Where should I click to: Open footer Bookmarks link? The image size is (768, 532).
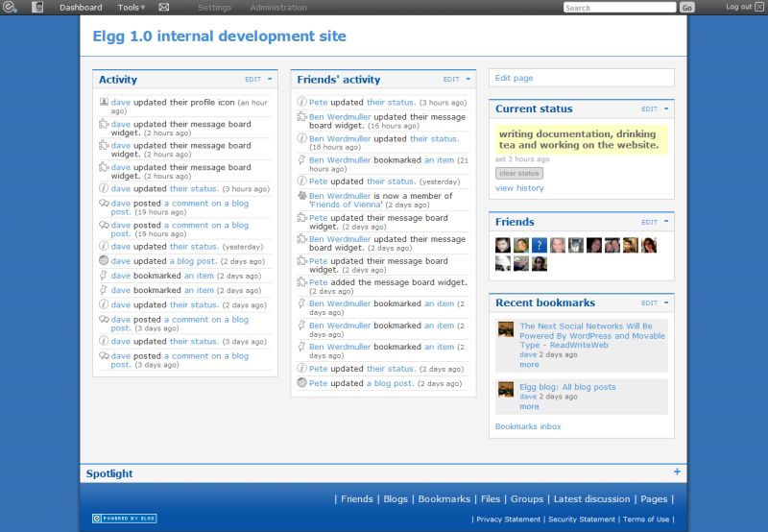444,498
